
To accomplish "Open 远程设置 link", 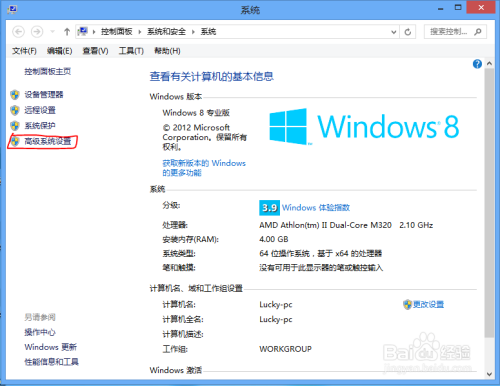I will [40, 110].
